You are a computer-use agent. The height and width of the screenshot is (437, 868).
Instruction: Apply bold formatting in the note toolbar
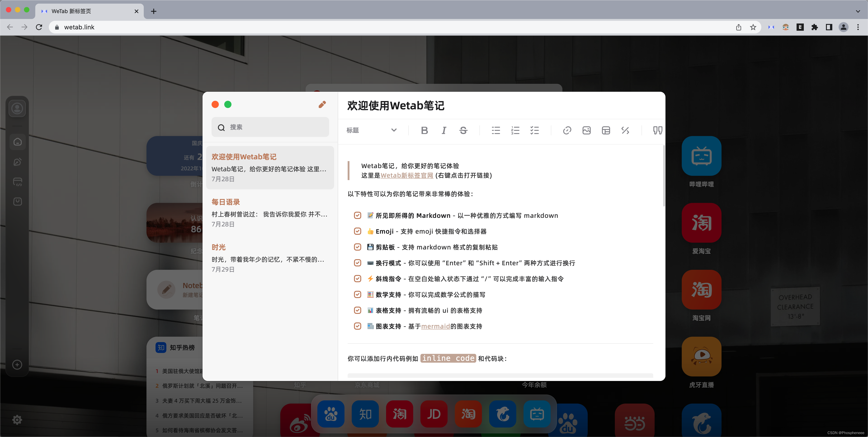[x=424, y=130]
